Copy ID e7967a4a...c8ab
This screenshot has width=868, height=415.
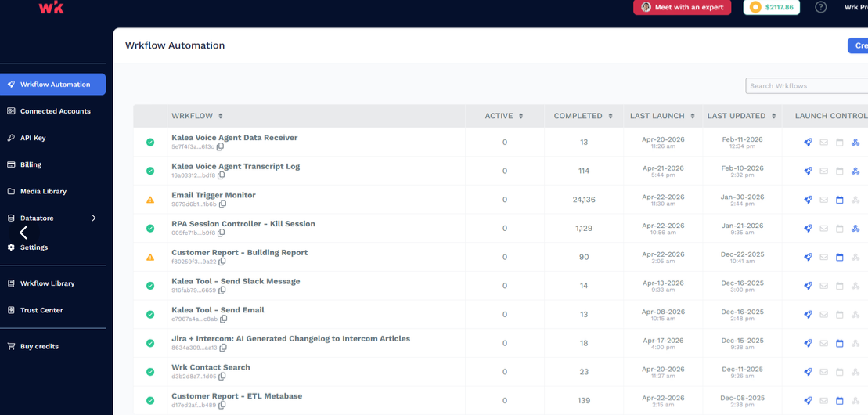click(x=223, y=319)
